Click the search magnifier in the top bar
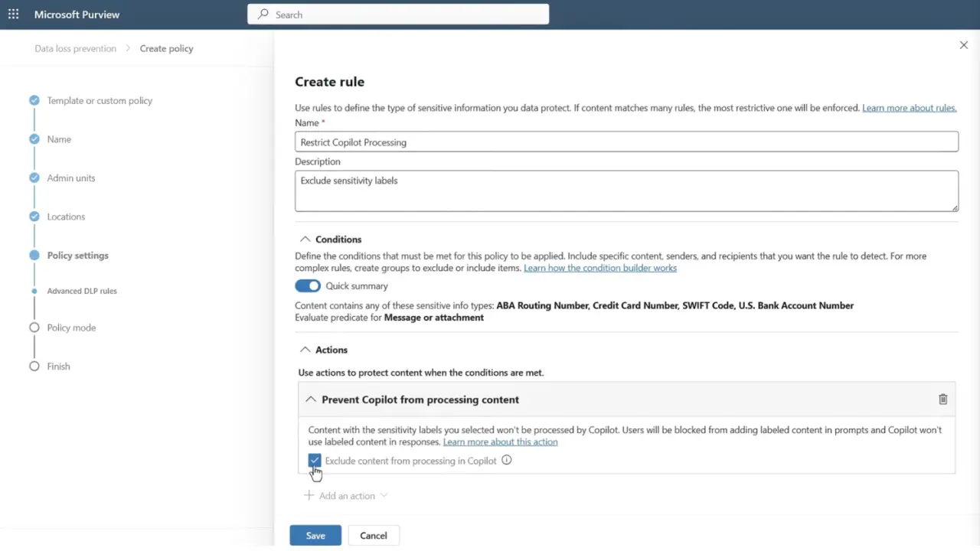 point(261,14)
